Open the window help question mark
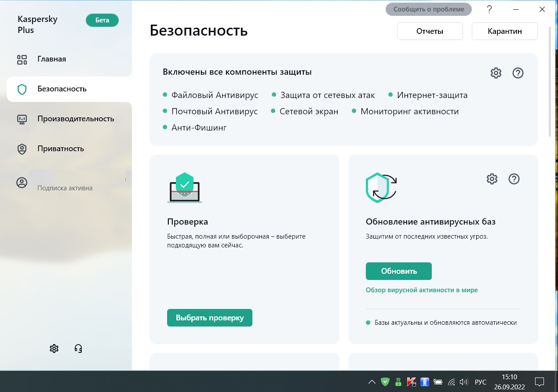The height and width of the screenshot is (392, 558). point(489,9)
